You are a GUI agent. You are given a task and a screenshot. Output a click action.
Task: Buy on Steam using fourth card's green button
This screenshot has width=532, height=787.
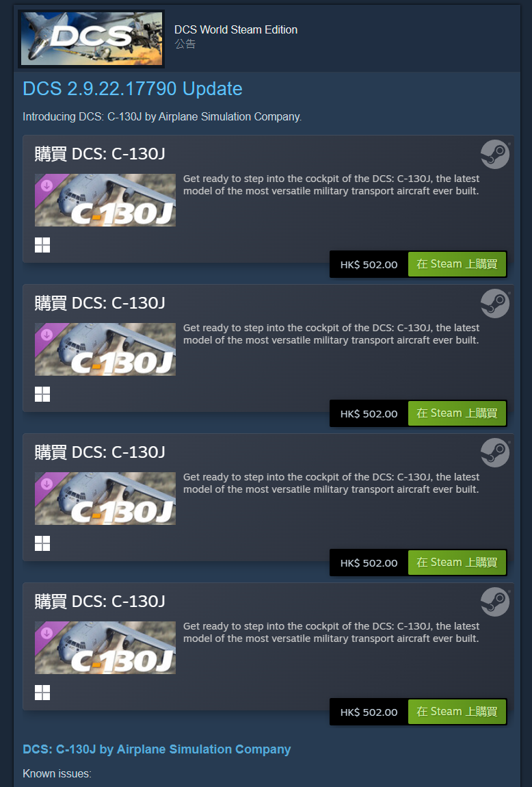(457, 711)
